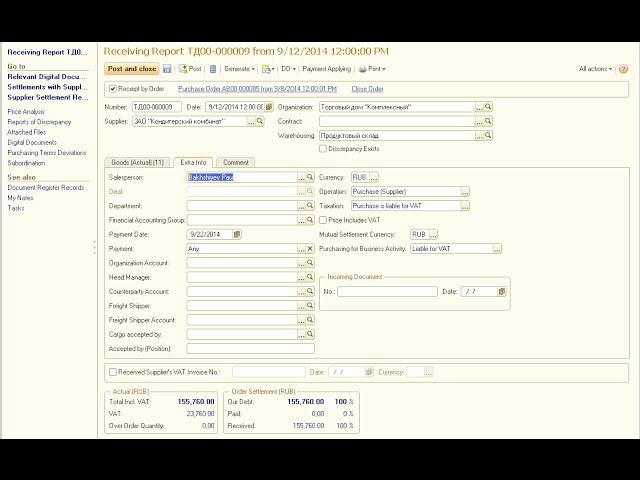Expand the Generate dropdown menu
Image resolution: width=640 pixels, height=480 pixels.
click(x=240, y=69)
